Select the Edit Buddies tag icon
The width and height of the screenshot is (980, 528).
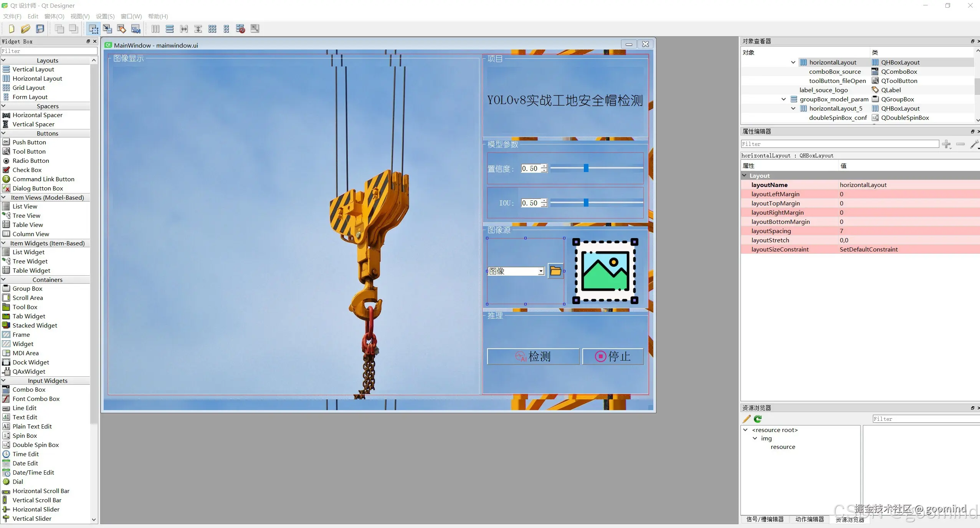(122, 29)
